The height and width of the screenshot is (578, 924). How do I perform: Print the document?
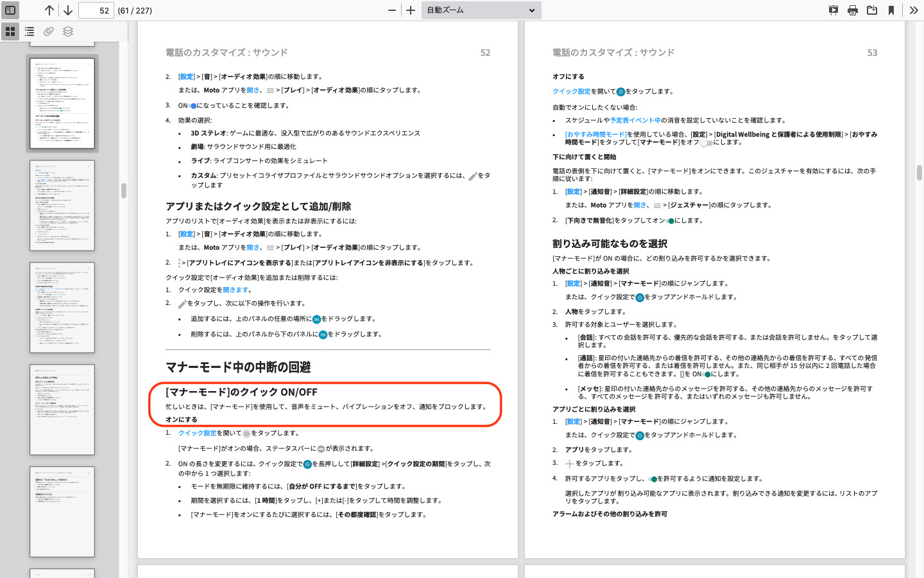click(852, 10)
